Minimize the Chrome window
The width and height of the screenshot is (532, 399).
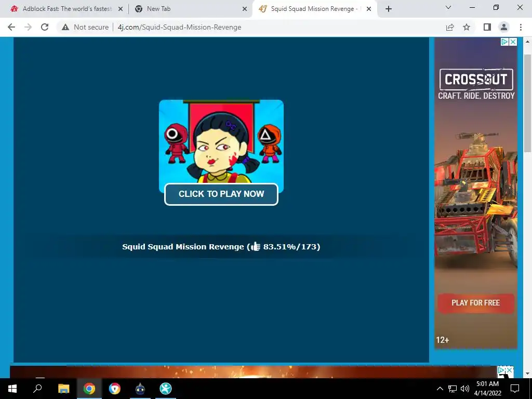(x=472, y=7)
